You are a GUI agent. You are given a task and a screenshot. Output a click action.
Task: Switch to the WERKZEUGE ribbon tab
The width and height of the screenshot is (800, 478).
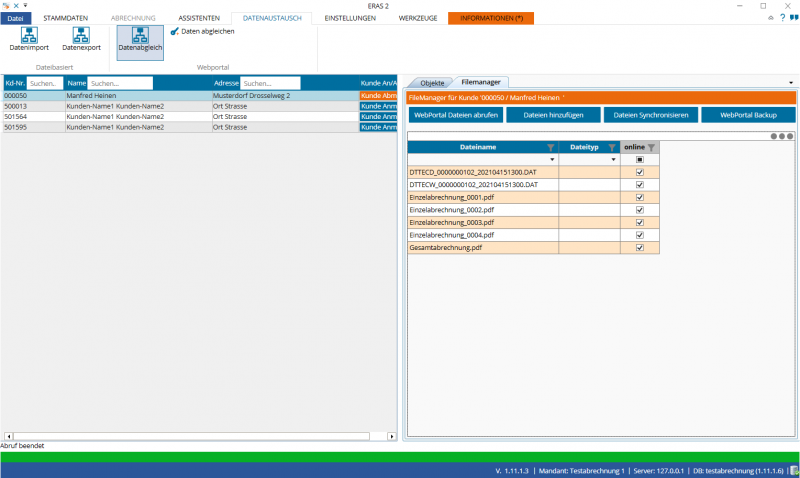coord(418,18)
